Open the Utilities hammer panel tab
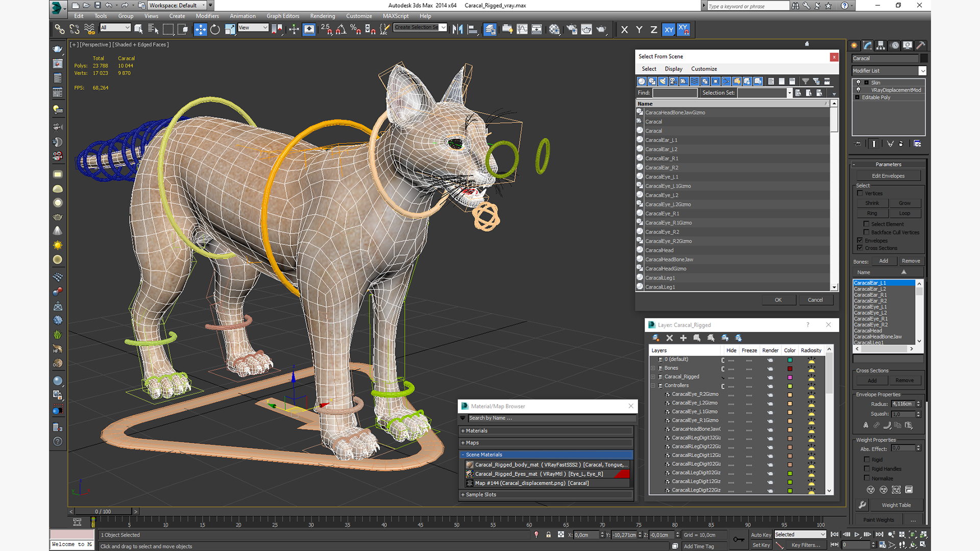Viewport: 980px width, 551px height. tap(920, 45)
